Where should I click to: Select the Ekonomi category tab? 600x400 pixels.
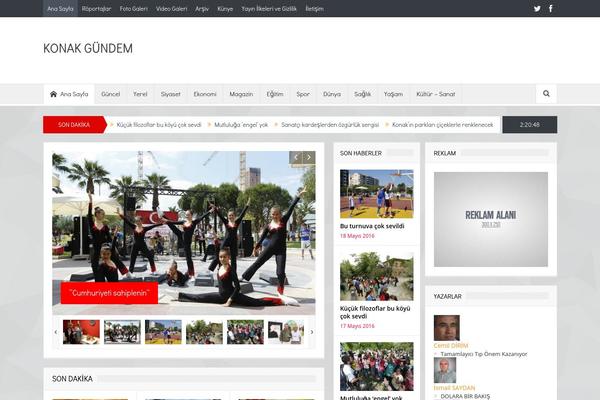tap(205, 94)
